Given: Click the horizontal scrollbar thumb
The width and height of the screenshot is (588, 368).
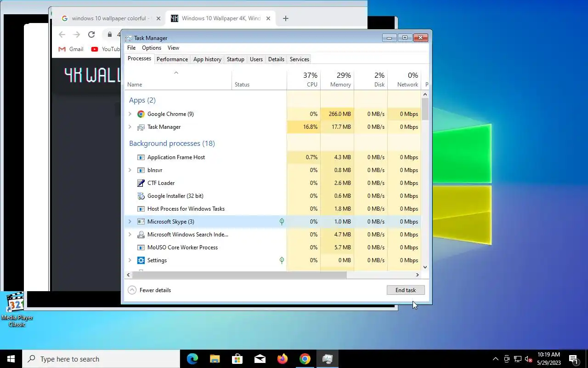Looking at the screenshot, I should [x=239, y=275].
